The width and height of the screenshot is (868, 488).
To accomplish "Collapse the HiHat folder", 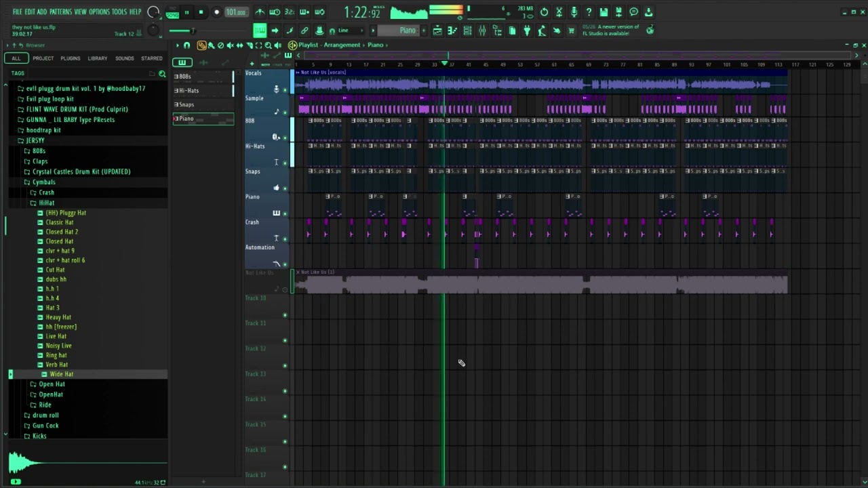I will (x=43, y=203).
